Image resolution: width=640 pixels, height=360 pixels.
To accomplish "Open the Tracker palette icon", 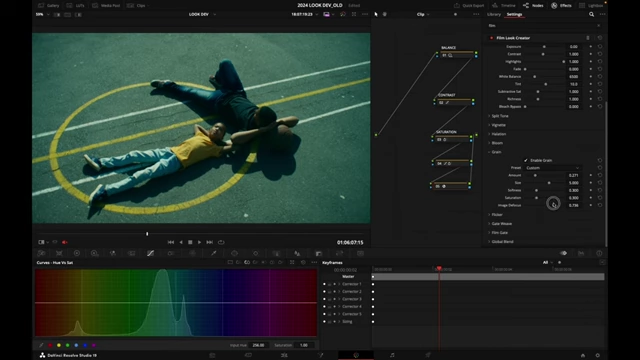I will 256,253.
